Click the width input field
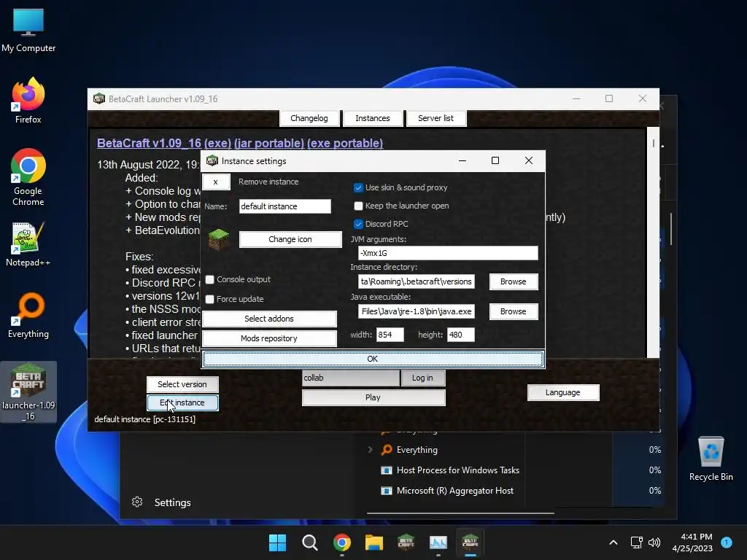Screen dimensions: 747x560 [390, 335]
